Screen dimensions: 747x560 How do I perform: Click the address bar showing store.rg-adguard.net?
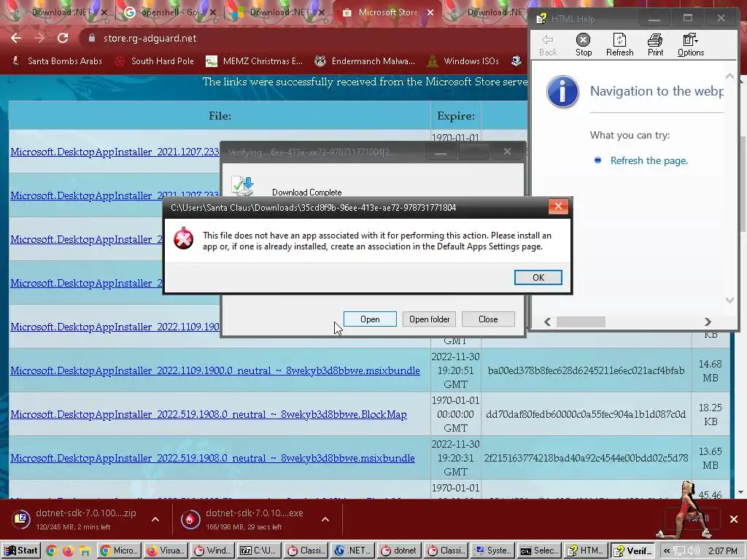pyautogui.click(x=305, y=38)
